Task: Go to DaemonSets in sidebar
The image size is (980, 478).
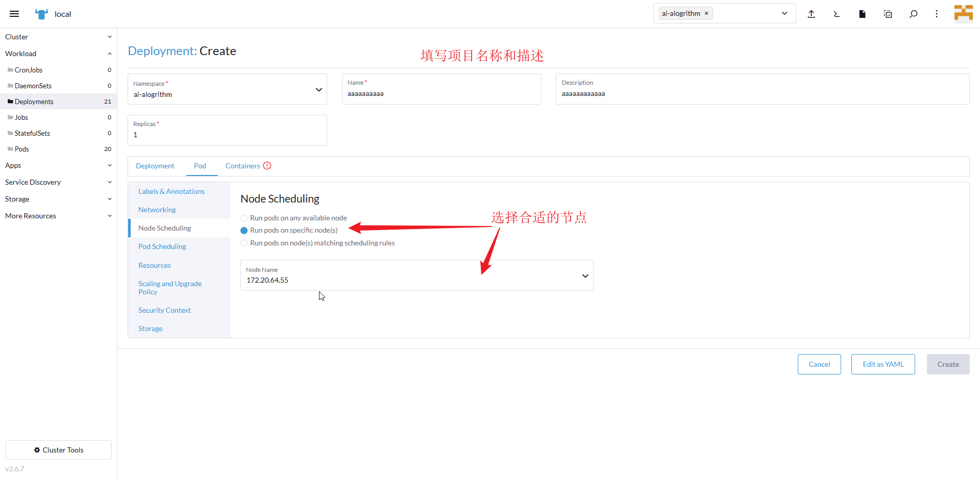Action: tap(58, 86)
